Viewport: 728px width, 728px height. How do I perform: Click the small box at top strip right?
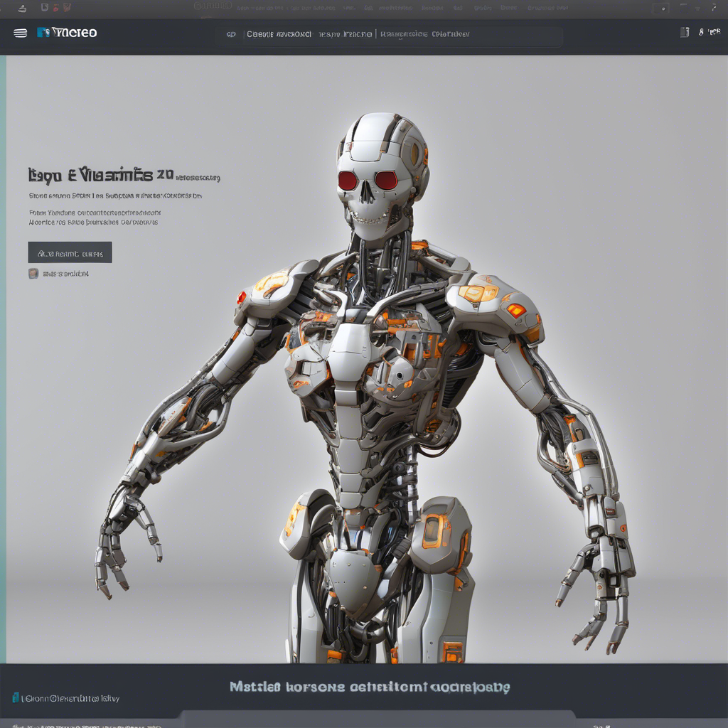coord(660,9)
